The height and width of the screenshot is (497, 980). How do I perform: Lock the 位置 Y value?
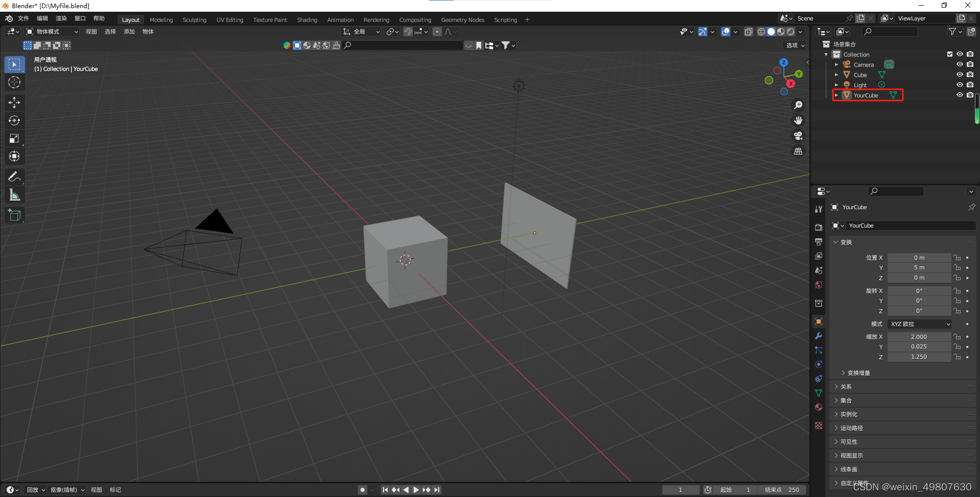coord(956,267)
